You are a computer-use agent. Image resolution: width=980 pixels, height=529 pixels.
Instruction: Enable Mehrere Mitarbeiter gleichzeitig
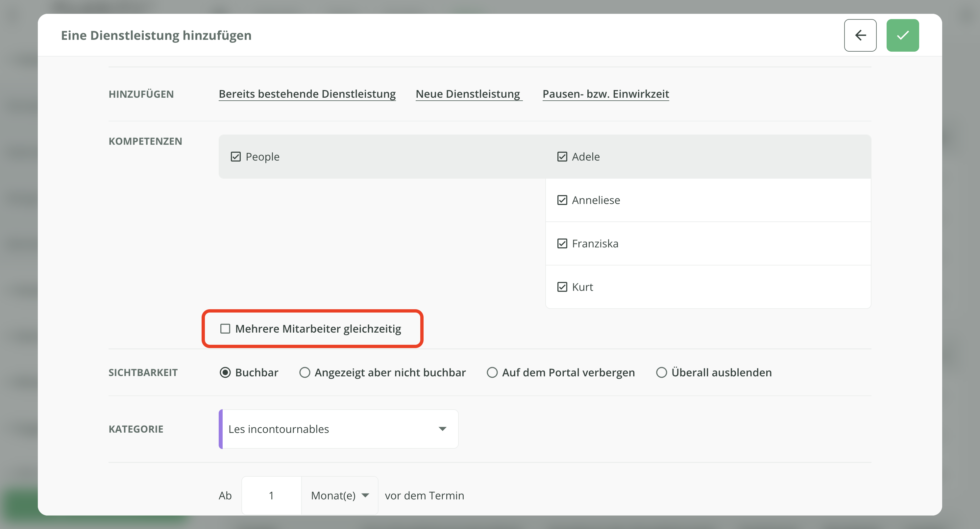click(225, 329)
